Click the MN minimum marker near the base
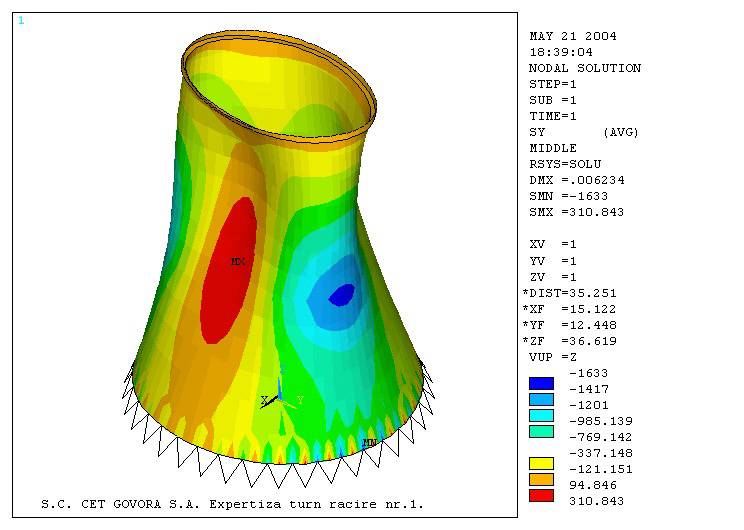The image size is (744, 530). (x=369, y=441)
